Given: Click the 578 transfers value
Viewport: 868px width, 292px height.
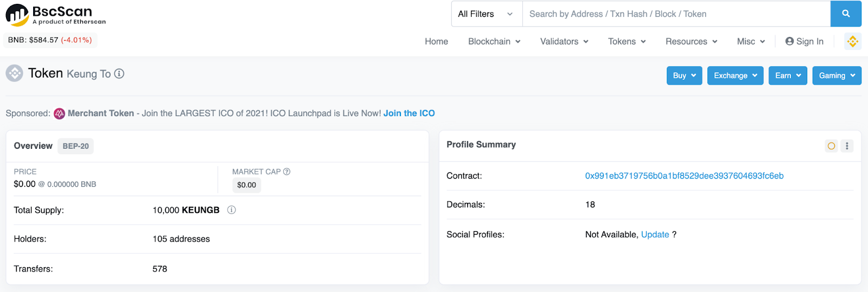Looking at the screenshot, I should 160,269.
